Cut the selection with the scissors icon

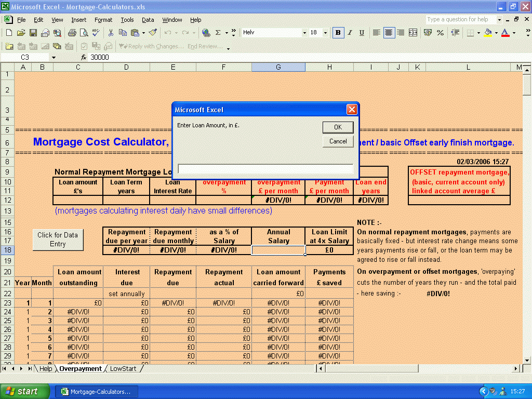pos(111,33)
